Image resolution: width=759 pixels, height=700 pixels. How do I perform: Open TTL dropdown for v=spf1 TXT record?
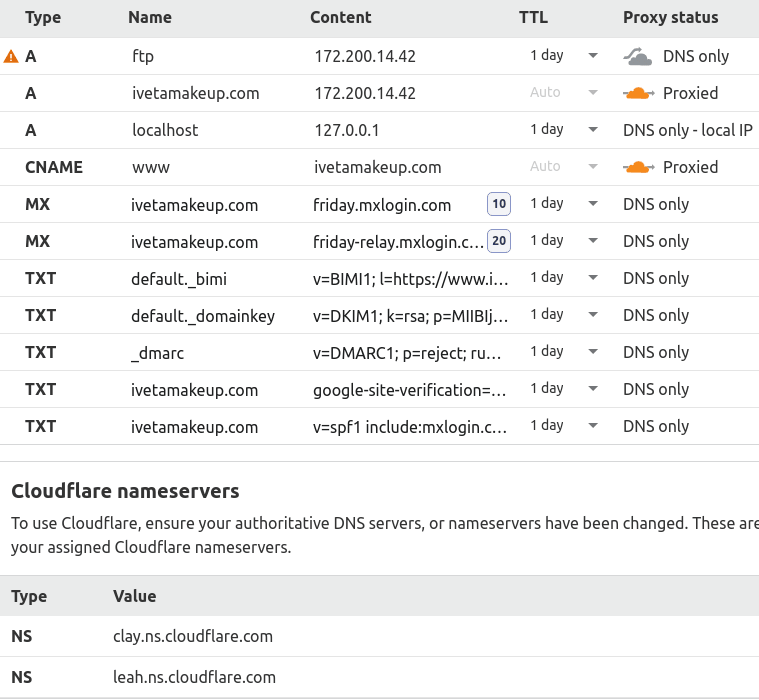592,426
